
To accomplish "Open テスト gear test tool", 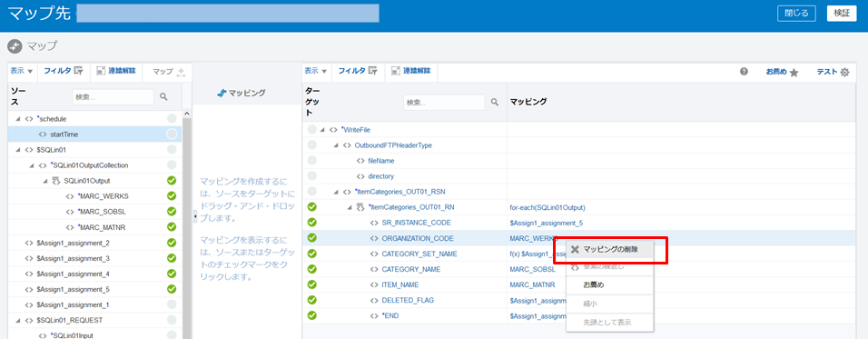I will coord(833,72).
